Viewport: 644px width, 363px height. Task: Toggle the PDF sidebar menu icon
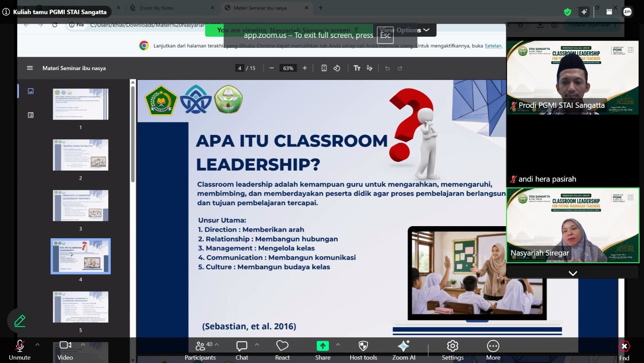pos(30,68)
